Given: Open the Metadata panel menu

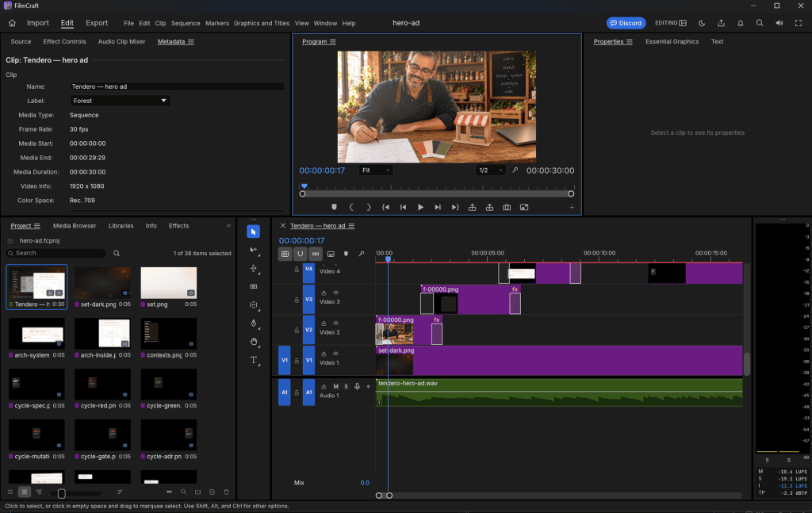Looking at the screenshot, I should (x=191, y=41).
